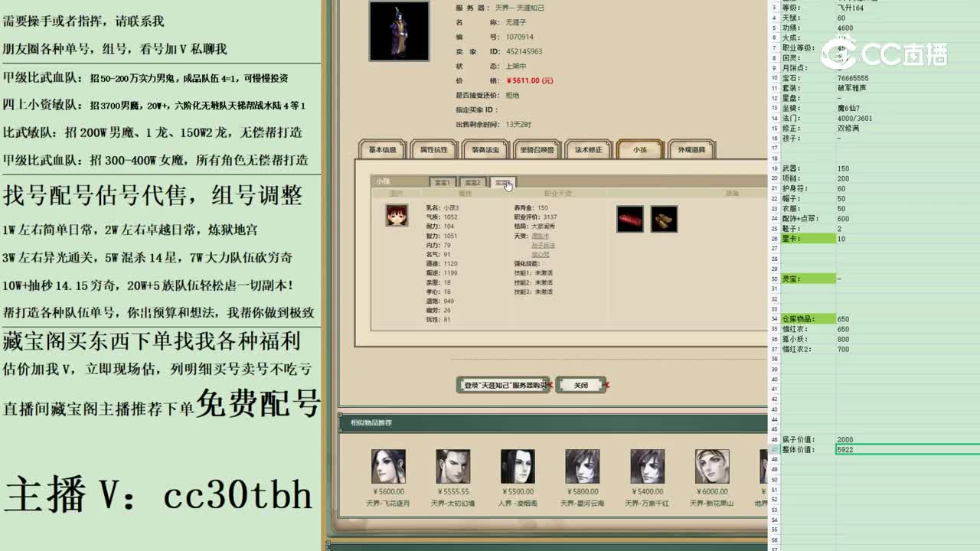Screen dimensions: 980x551
Task: Open recommended character 天界-飞花逐月 portrait
Action: tap(388, 467)
